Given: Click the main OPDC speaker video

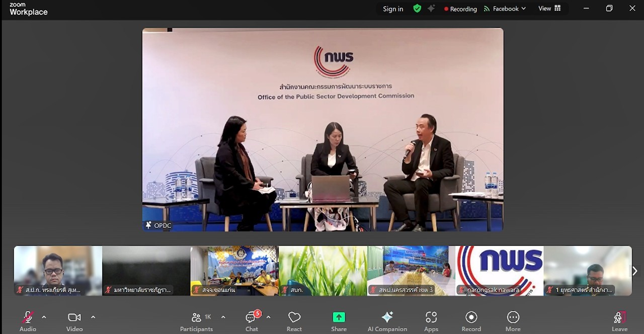Looking at the screenshot, I should tap(323, 130).
